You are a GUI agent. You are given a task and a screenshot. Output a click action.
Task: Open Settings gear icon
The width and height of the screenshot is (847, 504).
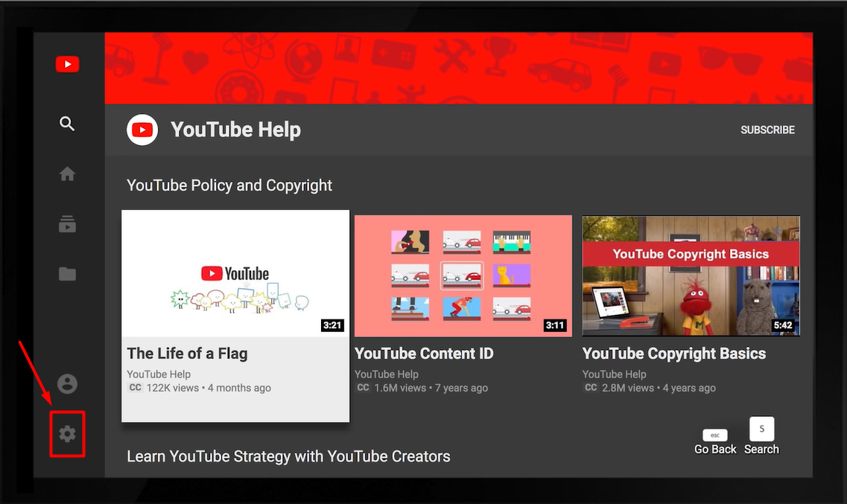coord(68,434)
